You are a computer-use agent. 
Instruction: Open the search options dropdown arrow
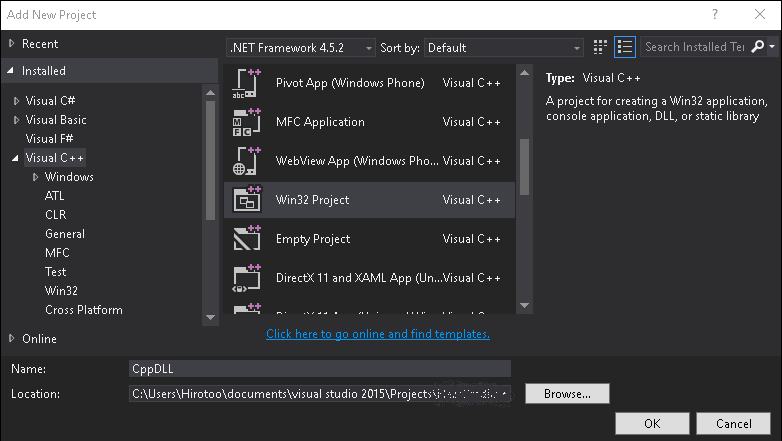click(x=772, y=47)
